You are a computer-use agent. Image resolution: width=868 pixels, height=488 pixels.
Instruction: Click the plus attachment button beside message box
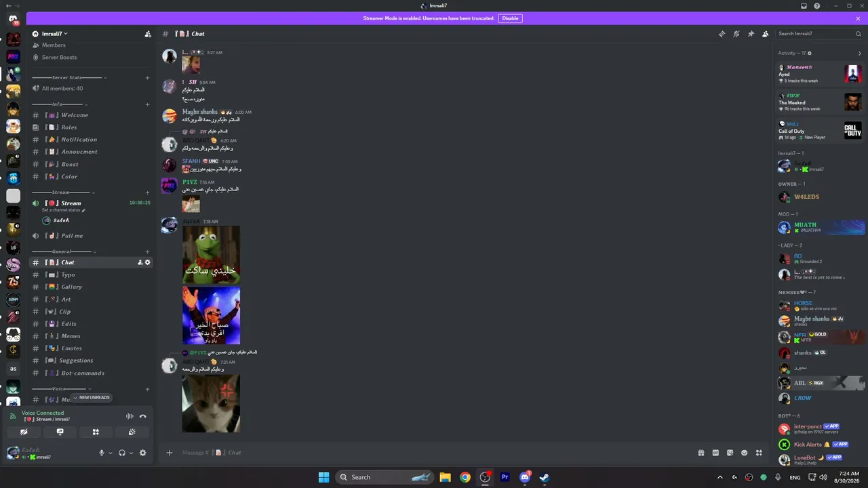point(170,453)
